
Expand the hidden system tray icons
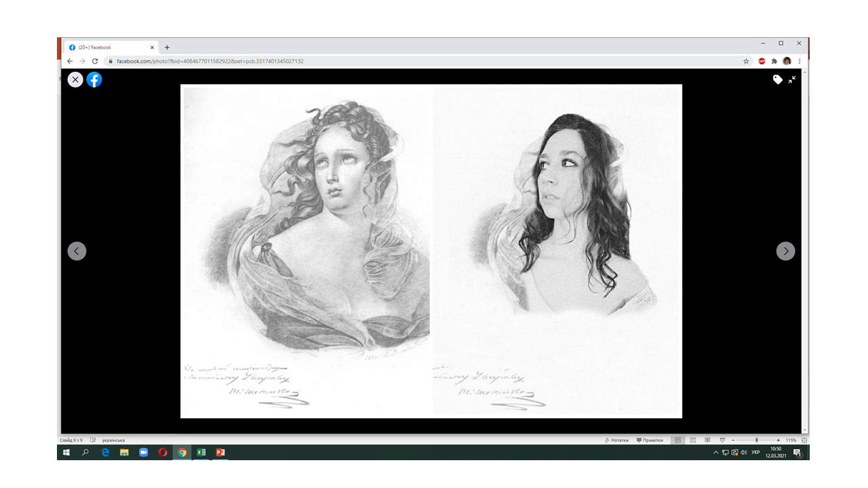click(x=715, y=452)
